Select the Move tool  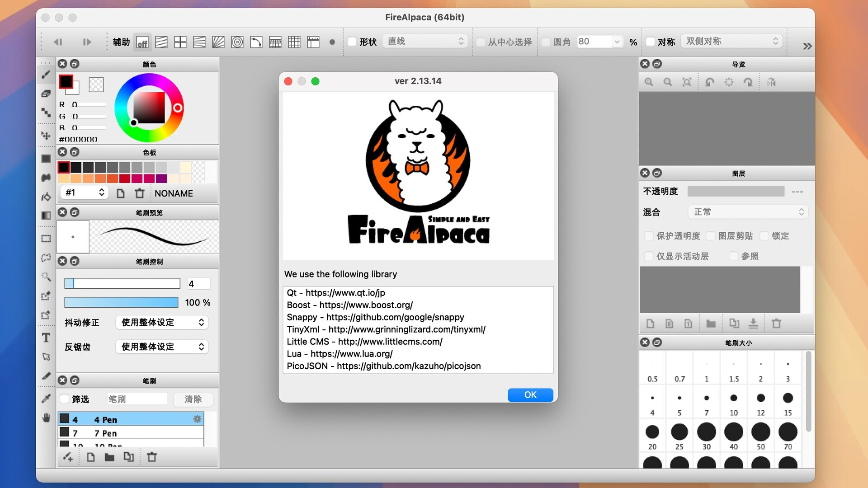coord(46,136)
